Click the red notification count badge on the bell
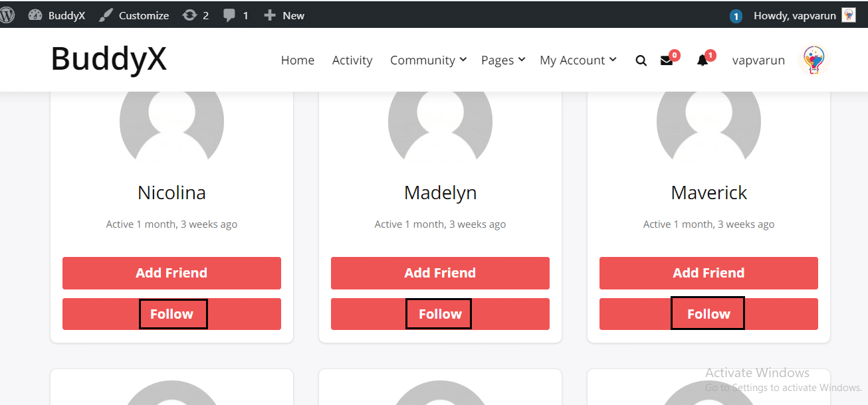Viewport: 868px width, 405px height. click(x=712, y=55)
